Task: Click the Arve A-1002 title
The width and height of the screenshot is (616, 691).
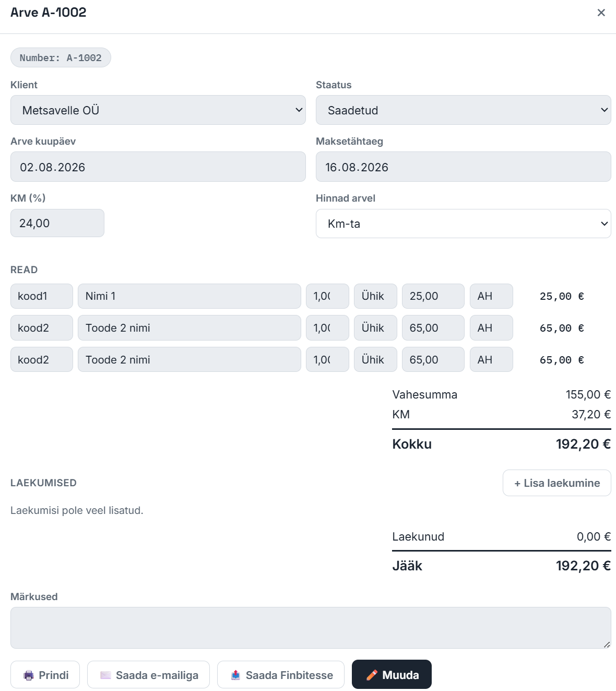Action: click(49, 13)
